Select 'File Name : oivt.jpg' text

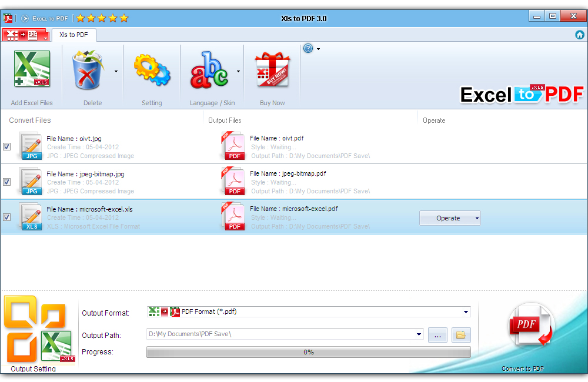click(74, 139)
